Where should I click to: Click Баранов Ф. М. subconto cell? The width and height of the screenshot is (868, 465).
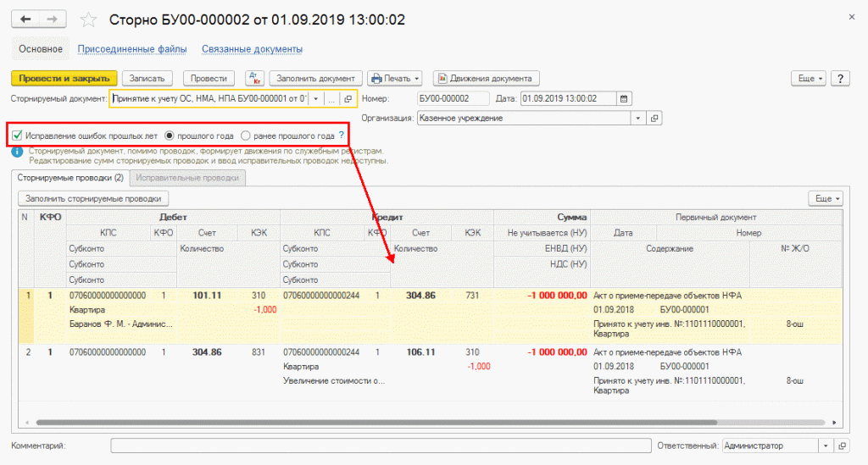click(x=121, y=324)
